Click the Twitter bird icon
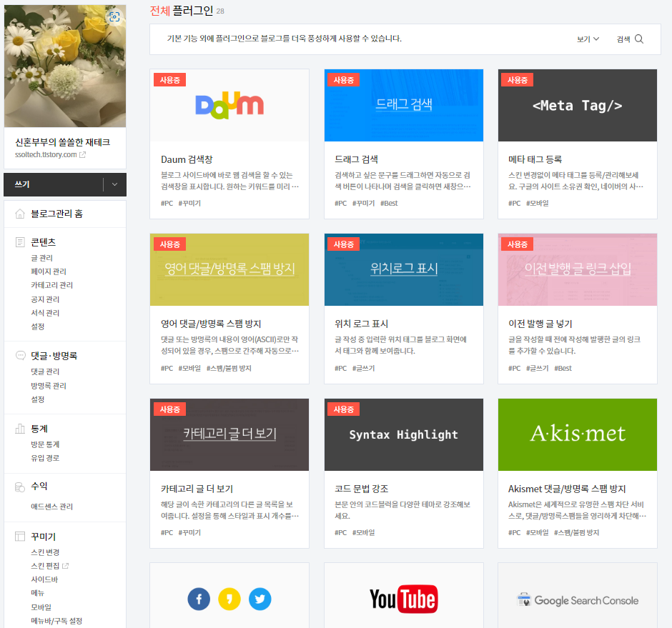The width and height of the screenshot is (672, 628). coord(260,599)
